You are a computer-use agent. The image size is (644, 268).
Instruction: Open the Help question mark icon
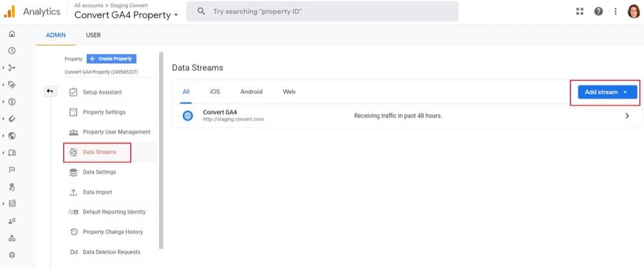(598, 12)
